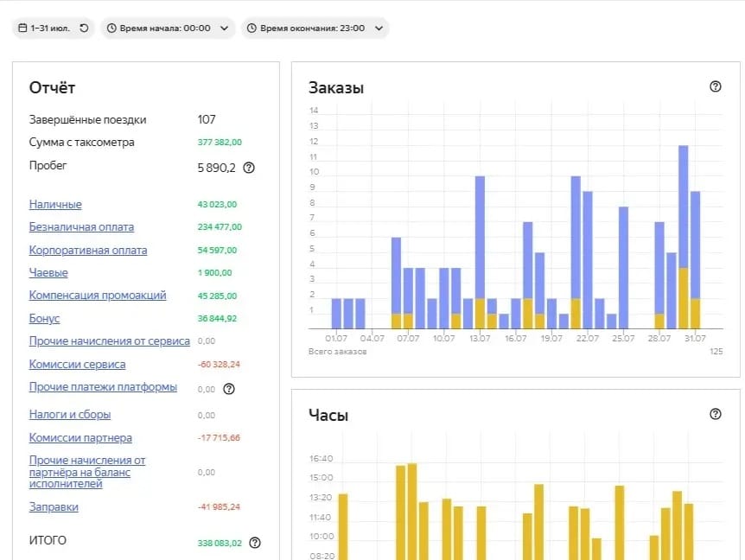Click the completed trips count 107
745x560 pixels.
[x=207, y=119]
